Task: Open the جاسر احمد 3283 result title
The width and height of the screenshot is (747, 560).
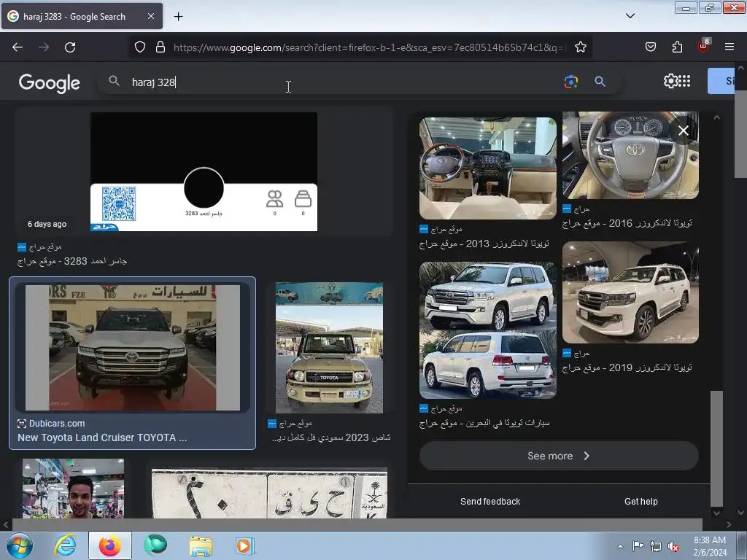Action: click(72, 262)
